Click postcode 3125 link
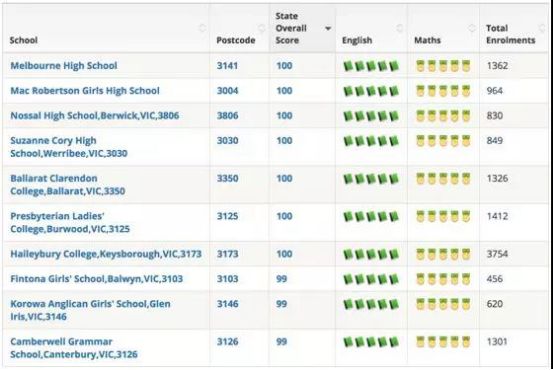The width and height of the screenshot is (553, 370). tap(227, 216)
